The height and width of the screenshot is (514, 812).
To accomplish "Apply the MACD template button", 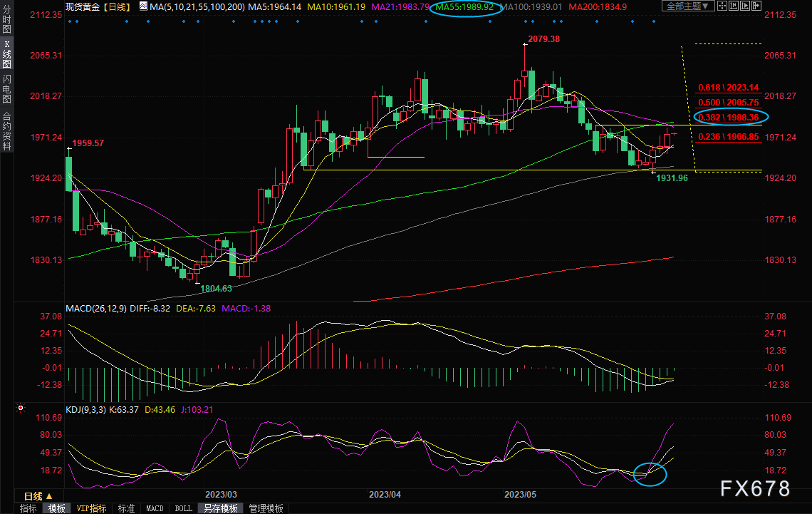I will click(x=155, y=508).
